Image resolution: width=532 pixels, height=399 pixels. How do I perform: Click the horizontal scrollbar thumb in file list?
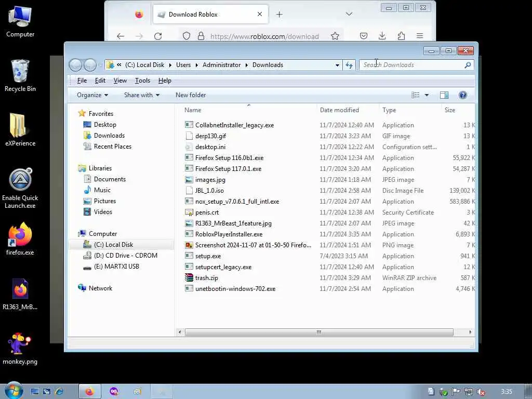pyautogui.click(x=319, y=332)
